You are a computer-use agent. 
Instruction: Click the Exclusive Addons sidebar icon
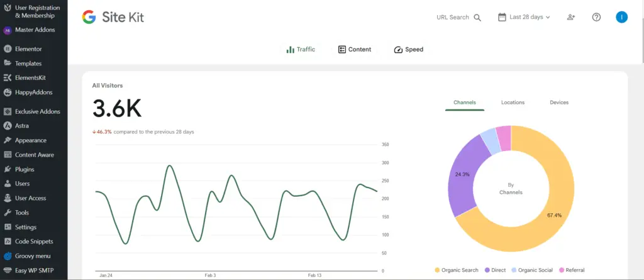point(8,111)
